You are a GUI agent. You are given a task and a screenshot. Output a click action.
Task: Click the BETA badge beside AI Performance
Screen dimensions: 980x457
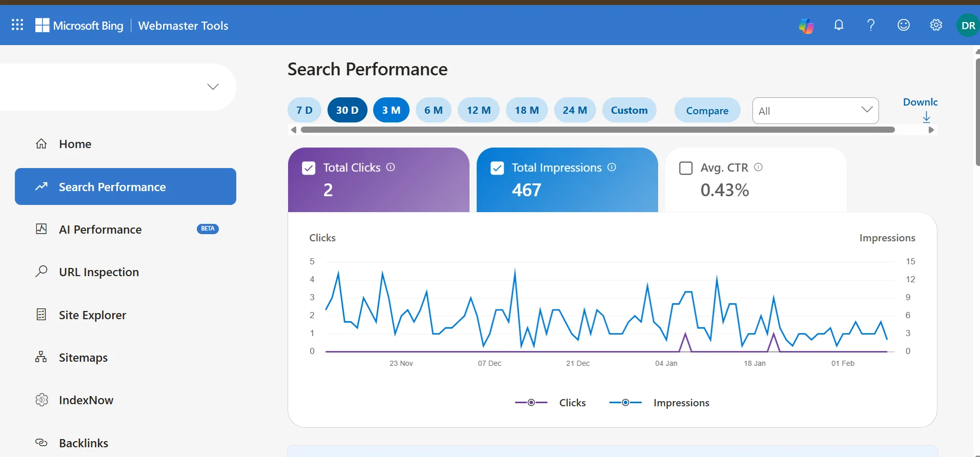click(x=208, y=228)
